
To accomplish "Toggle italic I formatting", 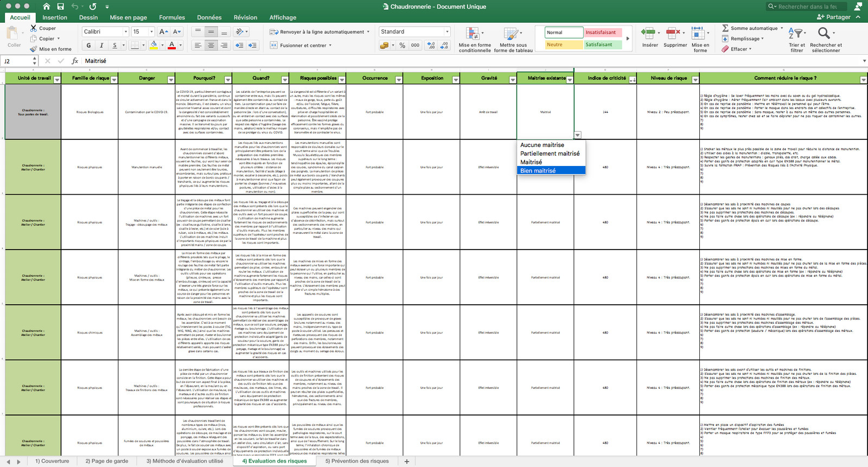I will coord(101,46).
